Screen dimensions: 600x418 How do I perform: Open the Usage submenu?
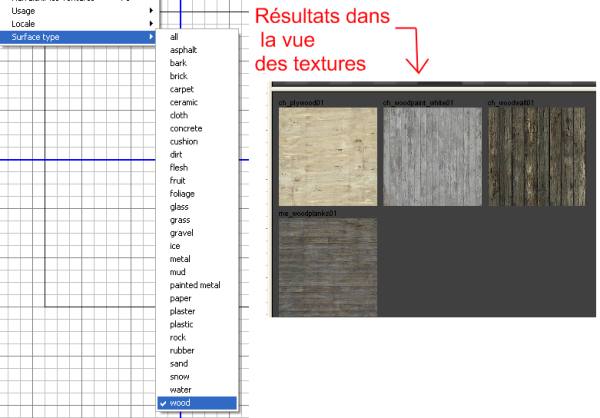point(78,11)
